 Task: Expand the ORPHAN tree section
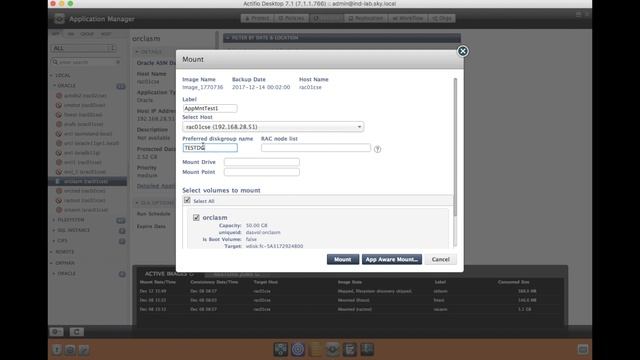pos(51,263)
